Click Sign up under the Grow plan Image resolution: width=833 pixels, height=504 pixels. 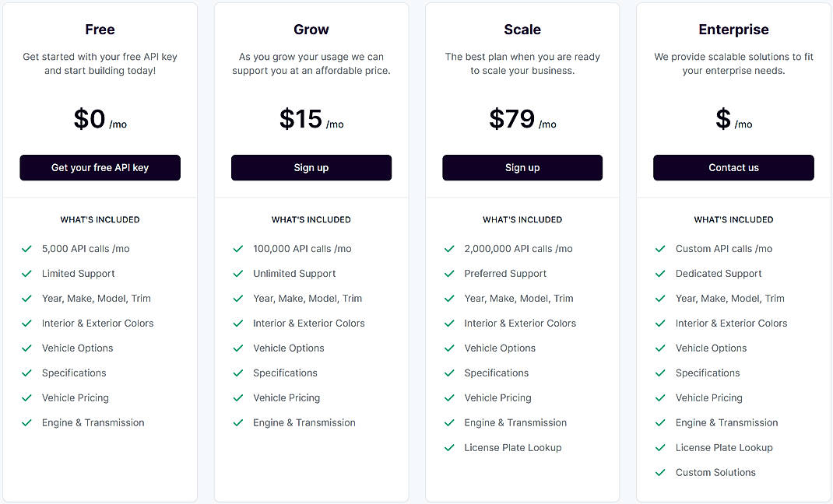pyautogui.click(x=311, y=167)
